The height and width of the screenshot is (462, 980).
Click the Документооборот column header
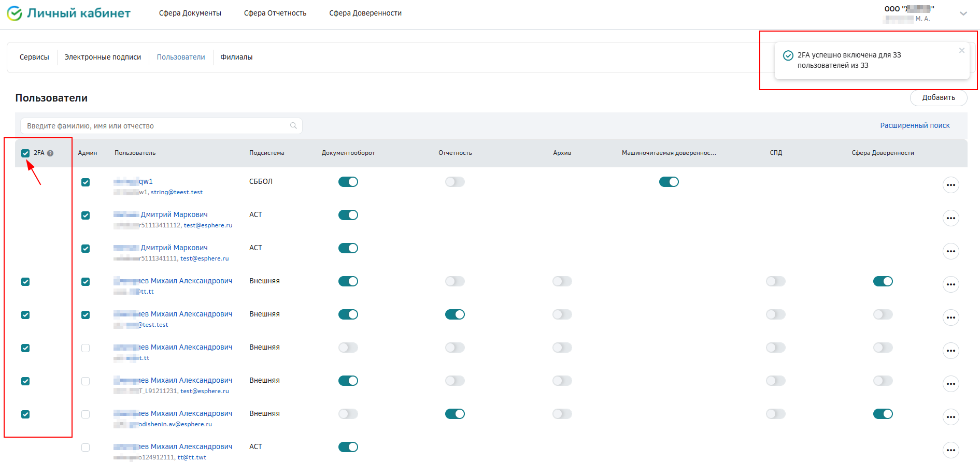[348, 153]
